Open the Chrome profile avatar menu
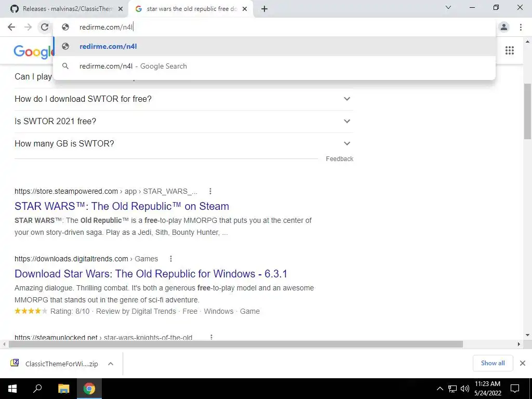This screenshot has height=399, width=532. (x=504, y=27)
